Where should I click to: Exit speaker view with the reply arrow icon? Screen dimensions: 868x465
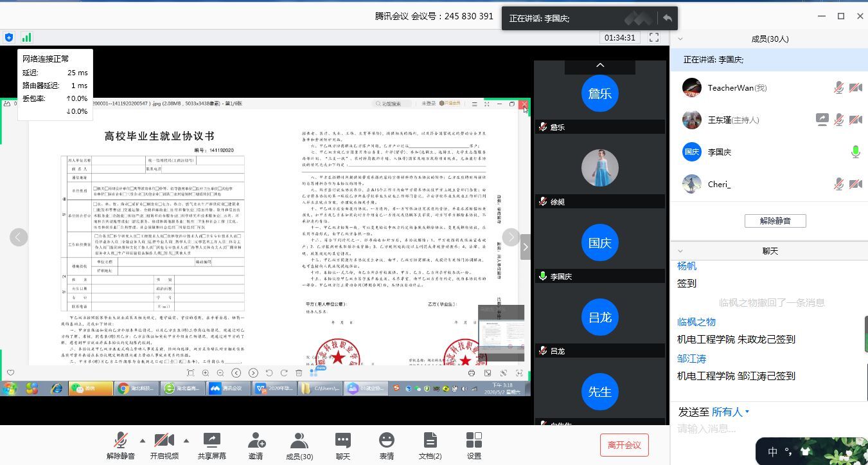click(668, 18)
